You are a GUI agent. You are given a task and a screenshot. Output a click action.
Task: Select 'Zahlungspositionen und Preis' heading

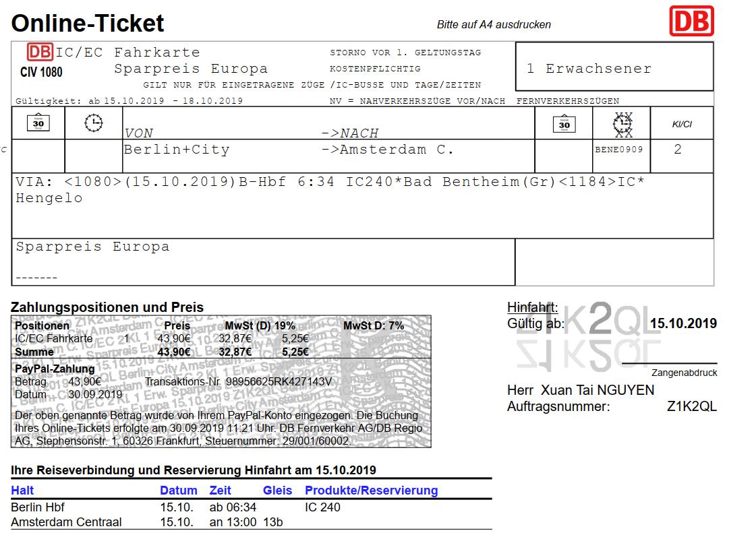coord(107,307)
